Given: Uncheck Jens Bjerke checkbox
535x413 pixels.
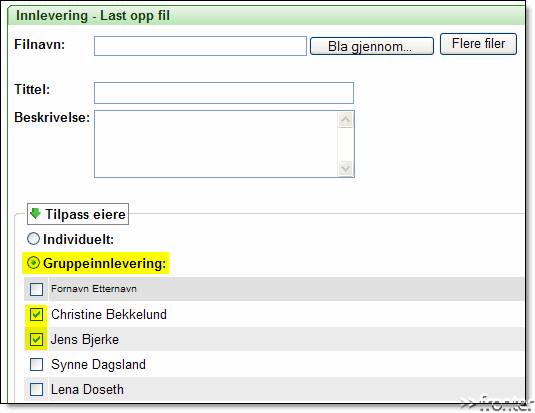Looking at the screenshot, I should (36, 339).
